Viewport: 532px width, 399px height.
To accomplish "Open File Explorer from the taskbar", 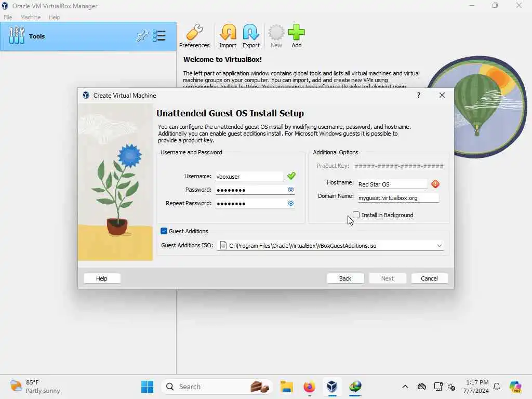I will pos(286,387).
